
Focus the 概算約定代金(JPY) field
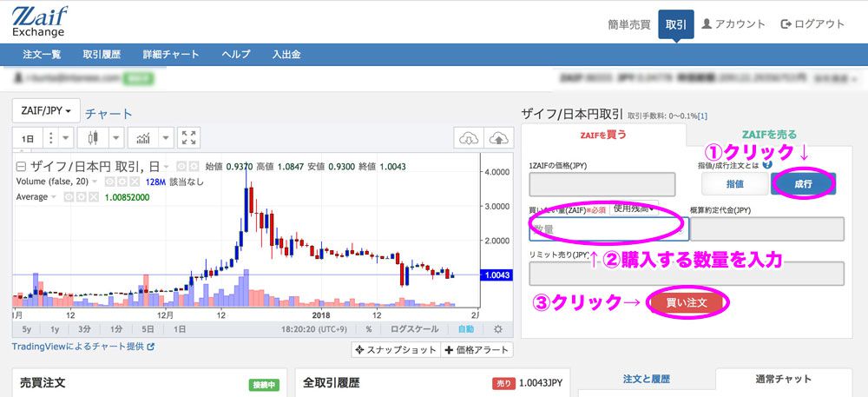pyautogui.click(x=768, y=228)
